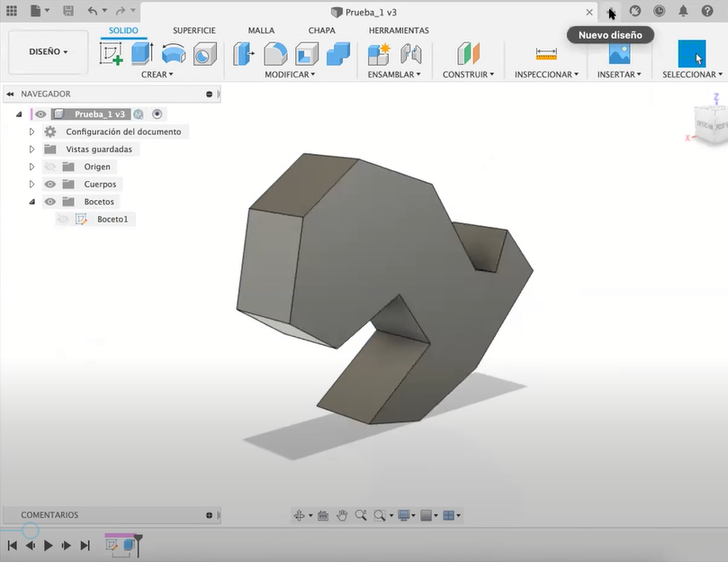Click the Zoom tool
The image size is (728, 562).
[361, 515]
